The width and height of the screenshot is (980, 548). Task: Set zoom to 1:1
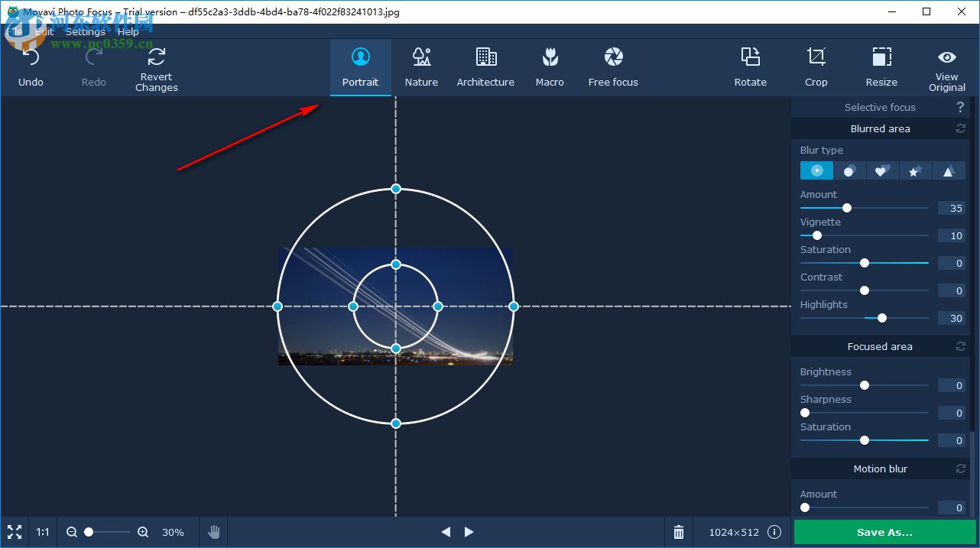point(43,532)
